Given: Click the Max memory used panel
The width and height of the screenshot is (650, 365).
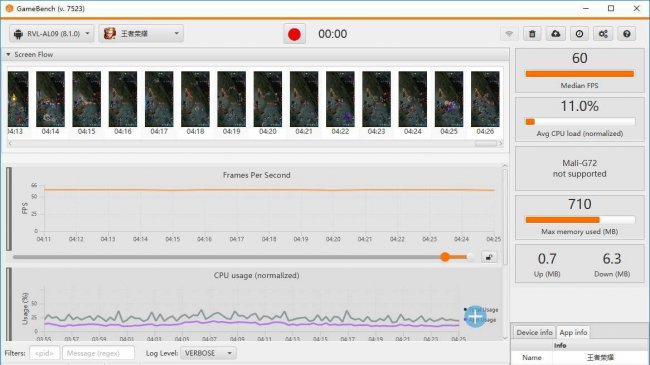Looking at the screenshot, I should (x=580, y=217).
